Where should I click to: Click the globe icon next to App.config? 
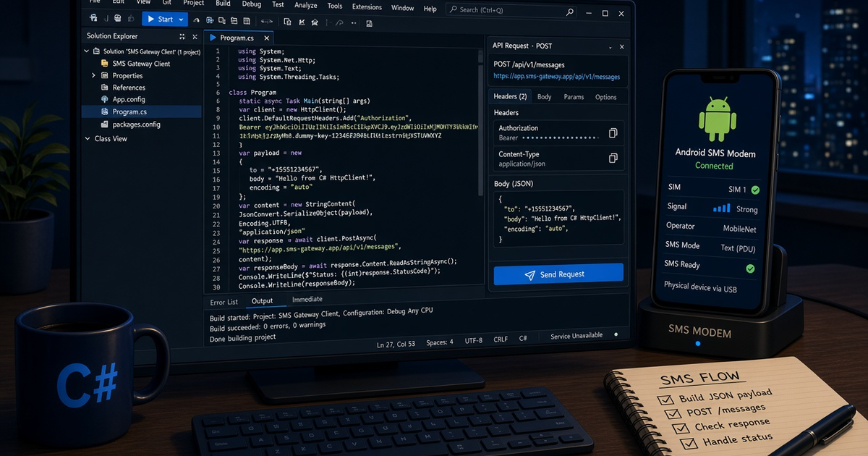pos(105,99)
